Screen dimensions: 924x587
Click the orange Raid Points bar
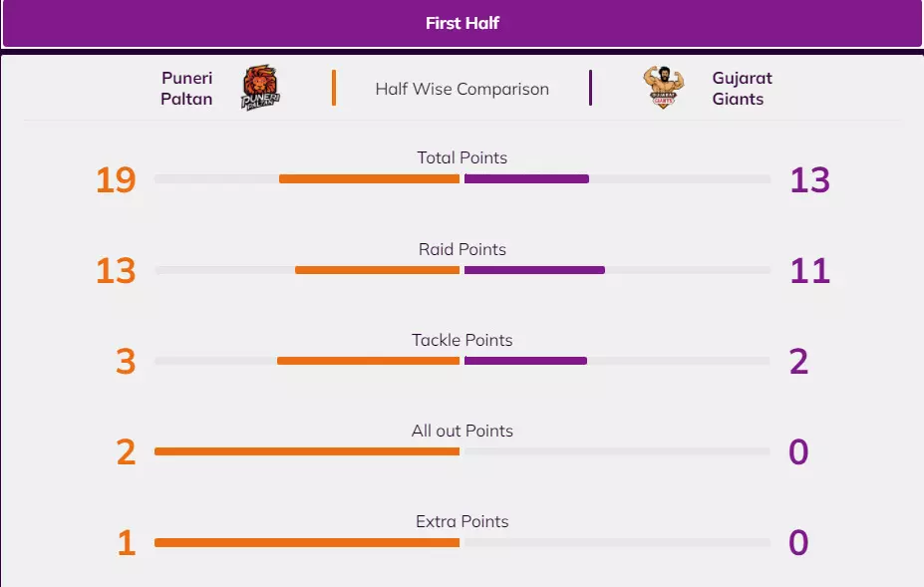377,270
